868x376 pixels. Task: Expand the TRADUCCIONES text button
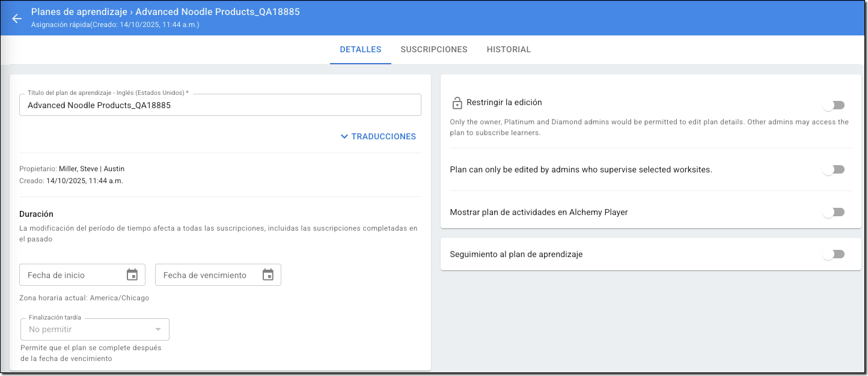click(384, 136)
